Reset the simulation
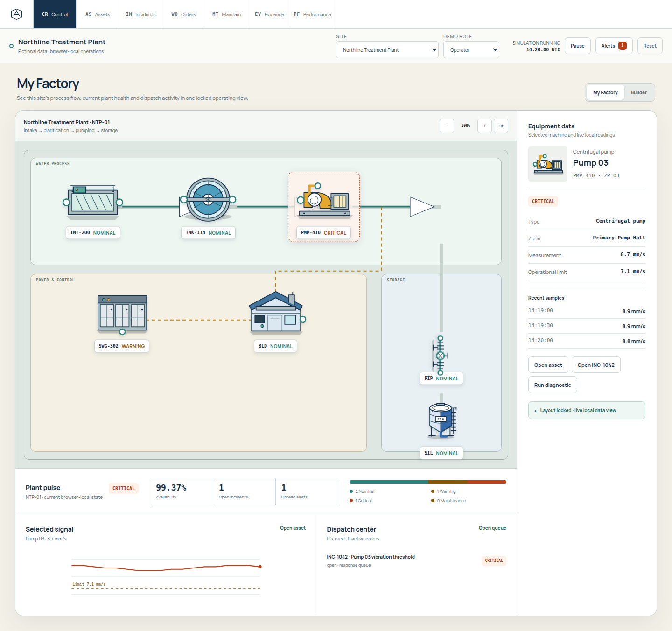This screenshot has width=672, height=631. coord(650,46)
